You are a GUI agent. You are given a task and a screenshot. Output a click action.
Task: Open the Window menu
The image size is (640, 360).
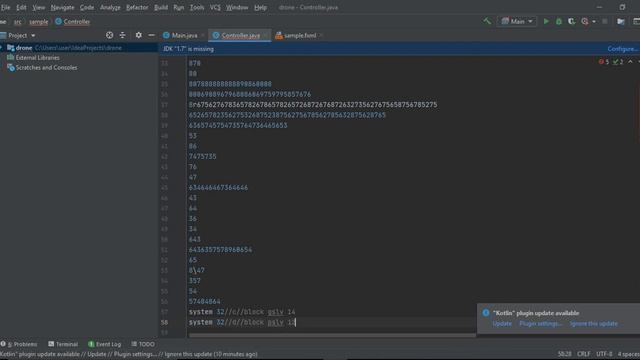237,7
